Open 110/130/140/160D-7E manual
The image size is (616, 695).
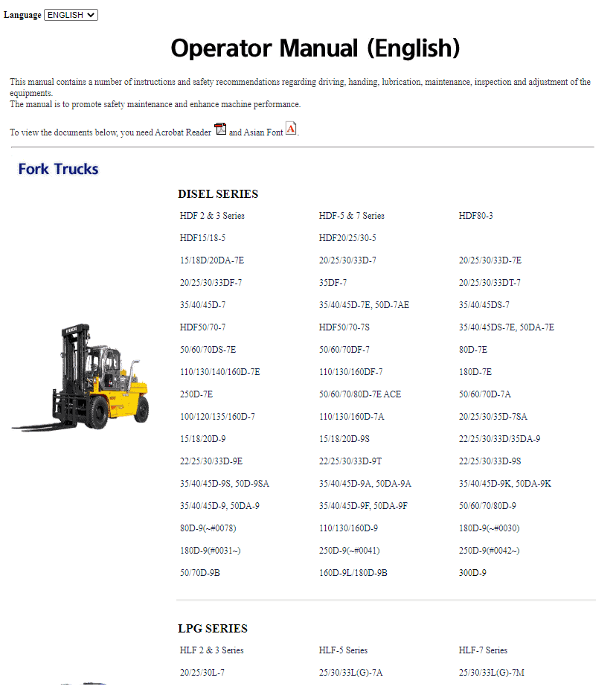(x=219, y=372)
